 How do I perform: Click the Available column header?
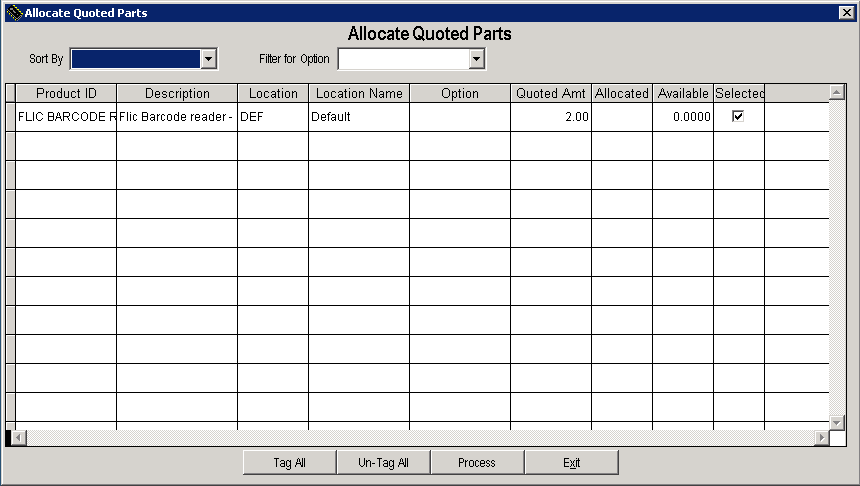683,93
